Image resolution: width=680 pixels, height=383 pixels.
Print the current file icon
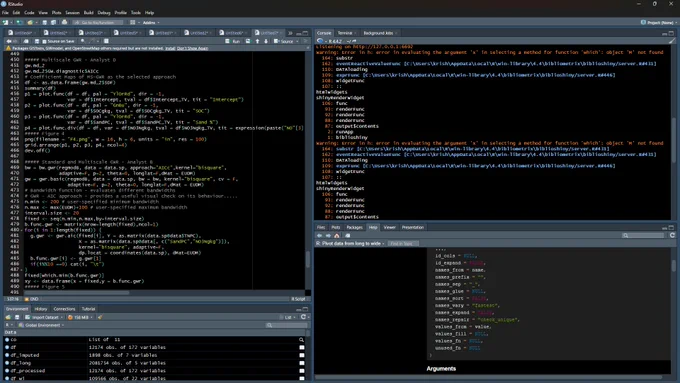[x=65, y=23]
